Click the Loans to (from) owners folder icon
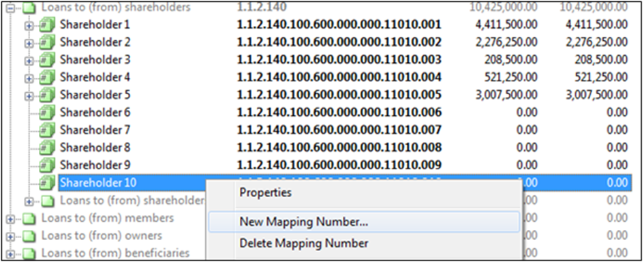The height and width of the screenshot is (262, 644). click(29, 236)
